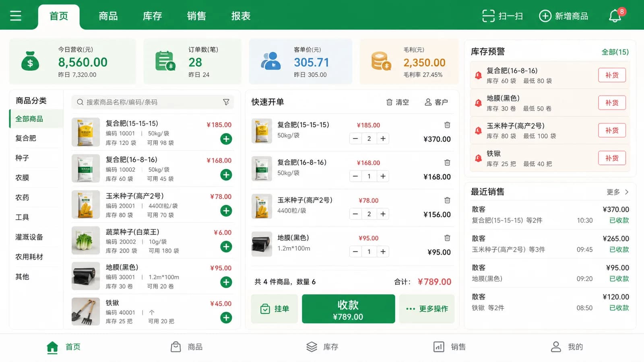
Task: Delete 玉米种子 from the order
Action: tap(447, 200)
